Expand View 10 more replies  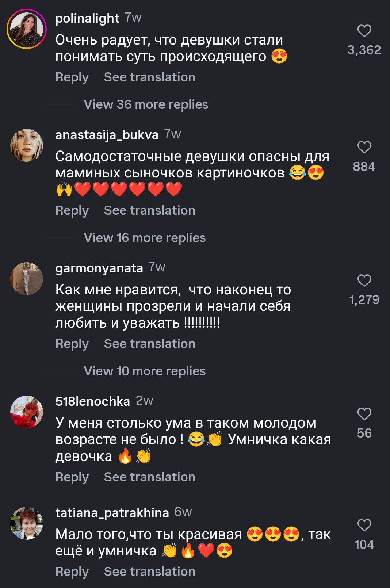click(x=145, y=371)
